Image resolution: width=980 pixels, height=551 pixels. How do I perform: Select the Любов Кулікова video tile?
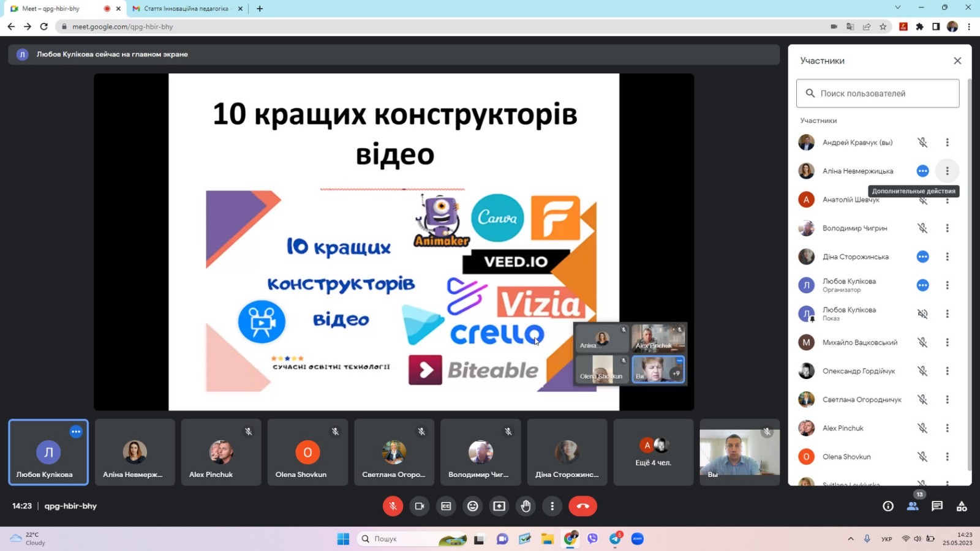click(x=48, y=452)
